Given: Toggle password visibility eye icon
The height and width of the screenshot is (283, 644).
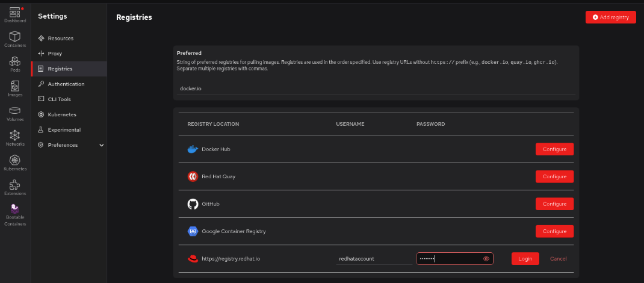Looking at the screenshot, I should tap(486, 259).
